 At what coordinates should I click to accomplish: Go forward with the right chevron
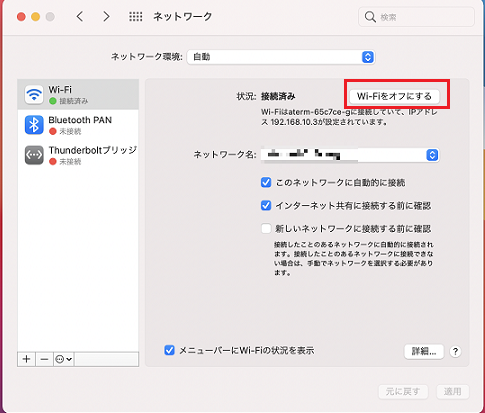(x=106, y=16)
